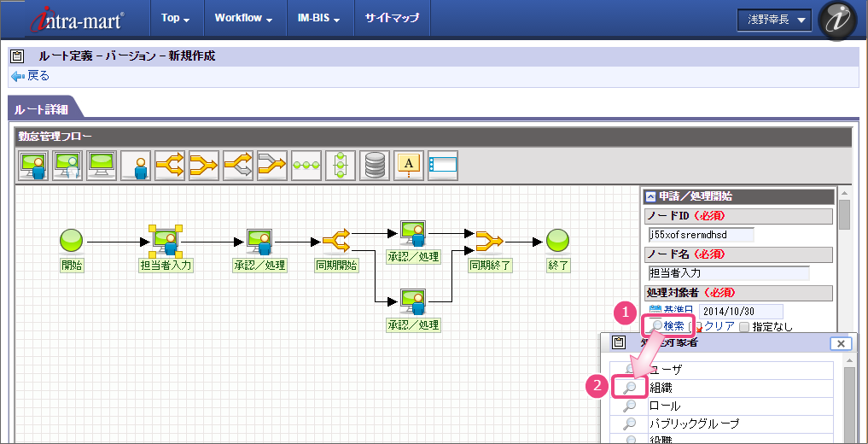Select the yellow-and-gray split arrows tool
Screen dimensions: 868x444
pyautogui.click(x=238, y=166)
